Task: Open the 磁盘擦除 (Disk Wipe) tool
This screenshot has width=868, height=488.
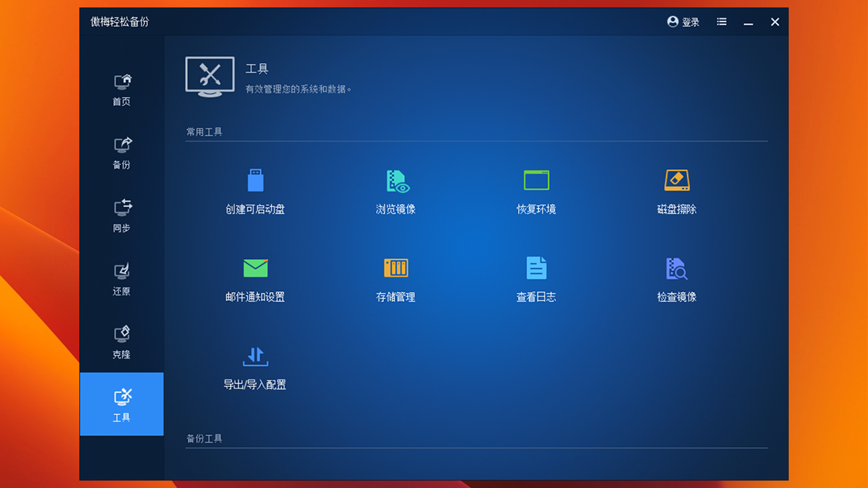Action: 676,192
